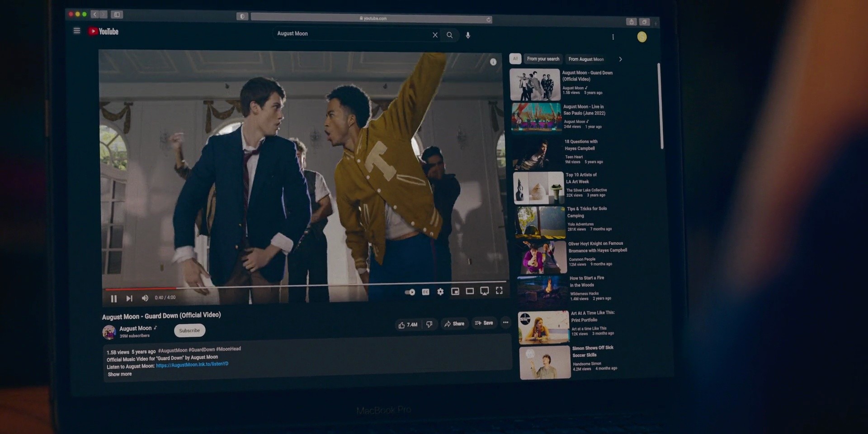Open the three-dot settings menu in header

click(x=613, y=37)
